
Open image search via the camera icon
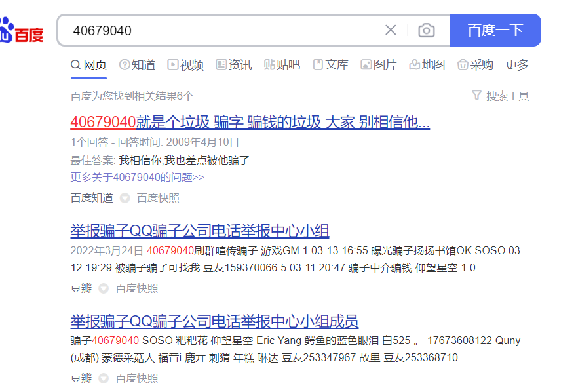pos(427,31)
